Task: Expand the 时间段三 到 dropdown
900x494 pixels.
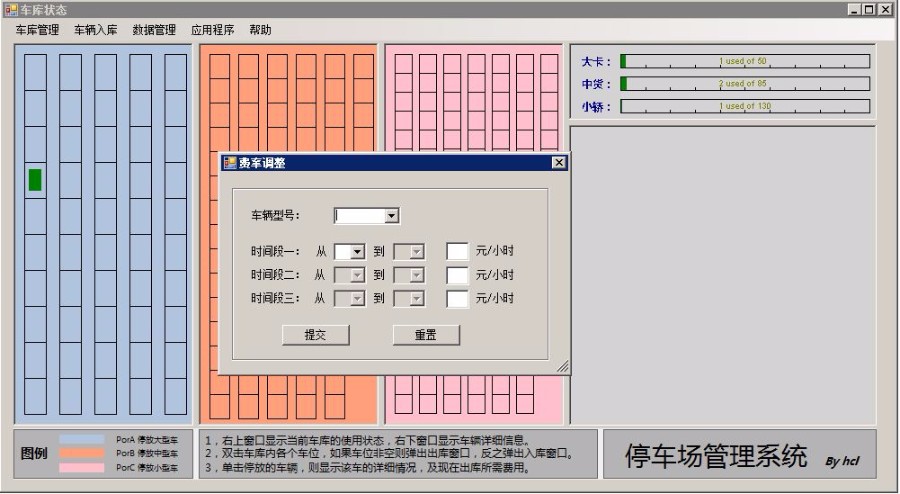Action: (x=417, y=299)
